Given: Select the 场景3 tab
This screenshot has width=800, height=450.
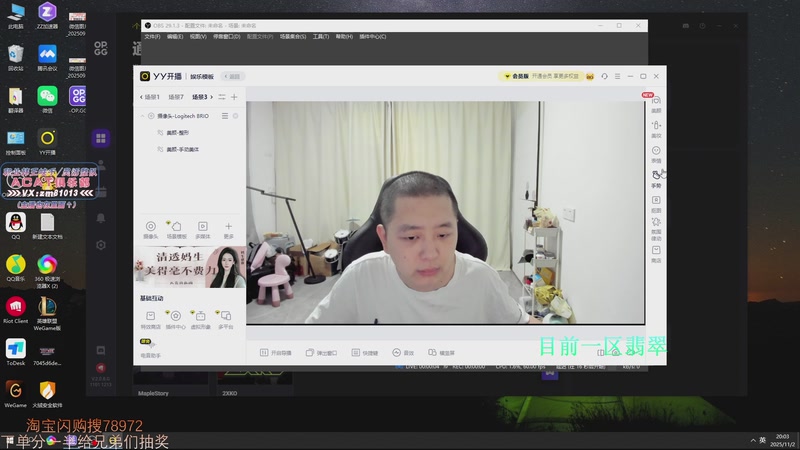Looking at the screenshot, I should tap(199, 97).
